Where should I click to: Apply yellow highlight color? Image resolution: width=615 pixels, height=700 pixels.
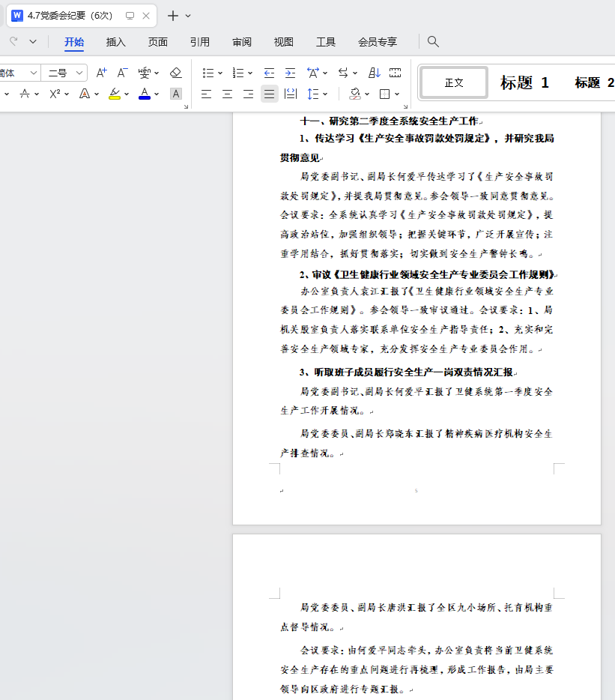(115, 94)
